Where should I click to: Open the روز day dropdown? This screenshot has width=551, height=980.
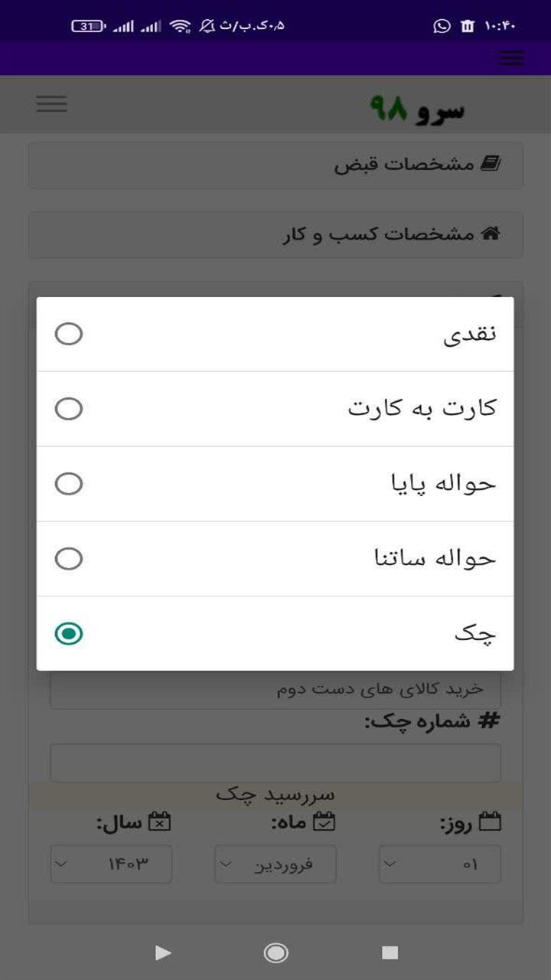pyautogui.click(x=440, y=864)
